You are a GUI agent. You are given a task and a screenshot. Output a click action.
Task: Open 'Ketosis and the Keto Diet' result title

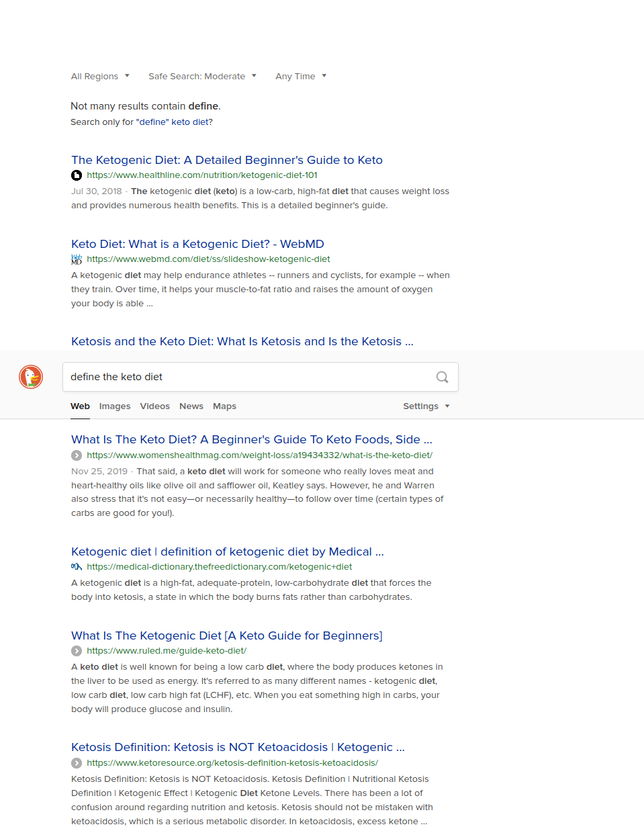pos(242,341)
